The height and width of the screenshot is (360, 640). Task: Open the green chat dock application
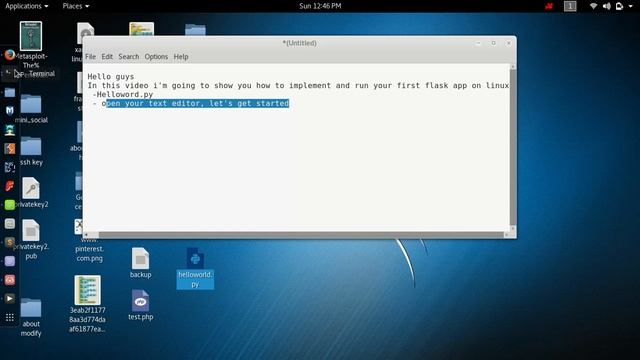10,205
